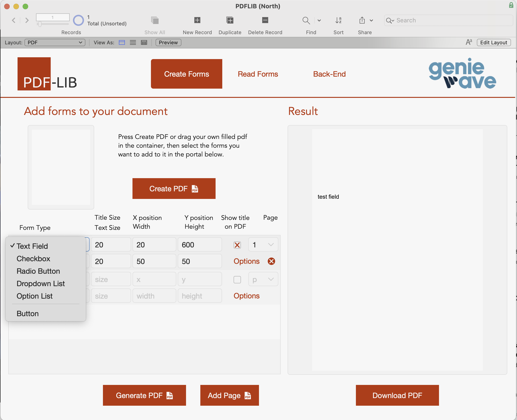Delete the text field row with red X circle

coord(271,261)
